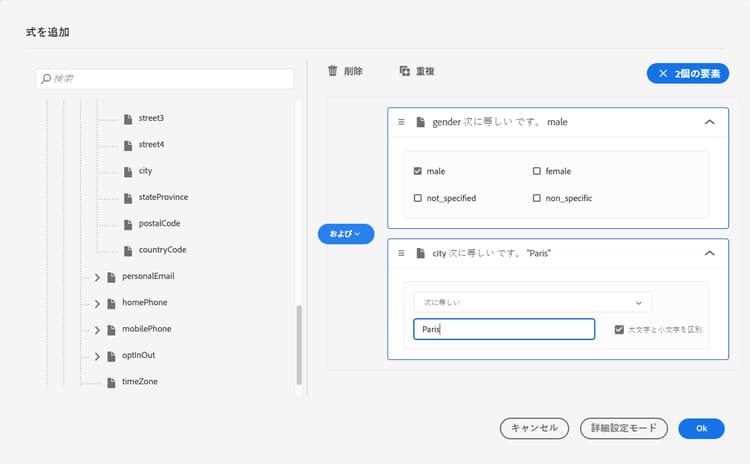Check the female checkbox
The width and height of the screenshot is (750, 464).
click(537, 171)
